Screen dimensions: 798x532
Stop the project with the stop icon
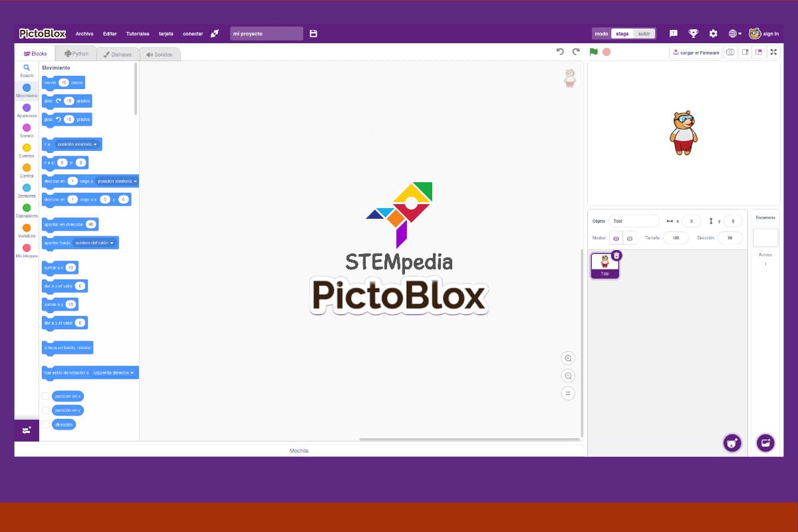(606, 51)
